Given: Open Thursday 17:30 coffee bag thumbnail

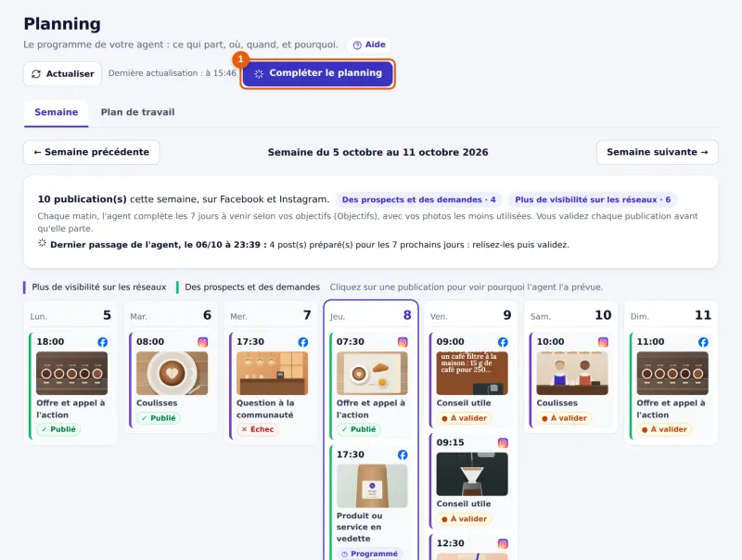Looking at the screenshot, I should click(372, 486).
